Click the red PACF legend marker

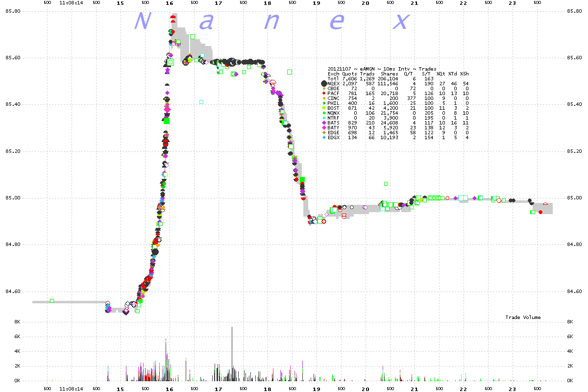(323, 93)
